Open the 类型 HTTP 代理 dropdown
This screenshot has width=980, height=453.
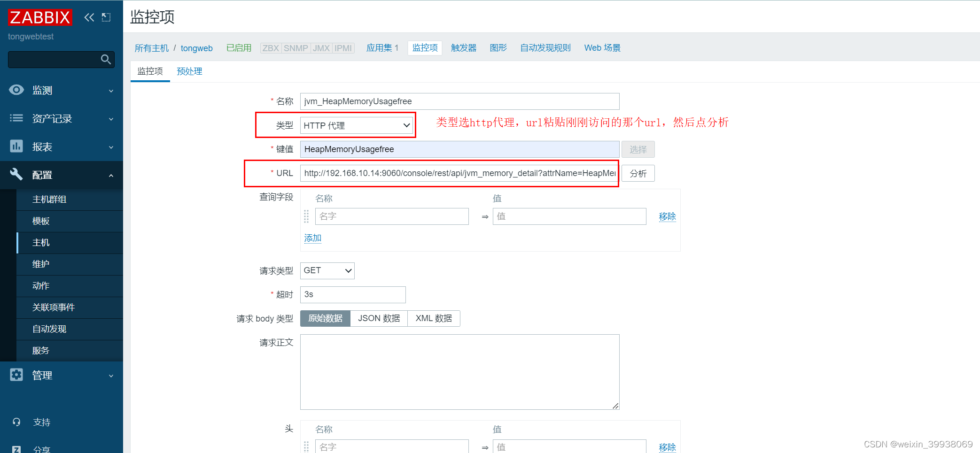click(357, 125)
